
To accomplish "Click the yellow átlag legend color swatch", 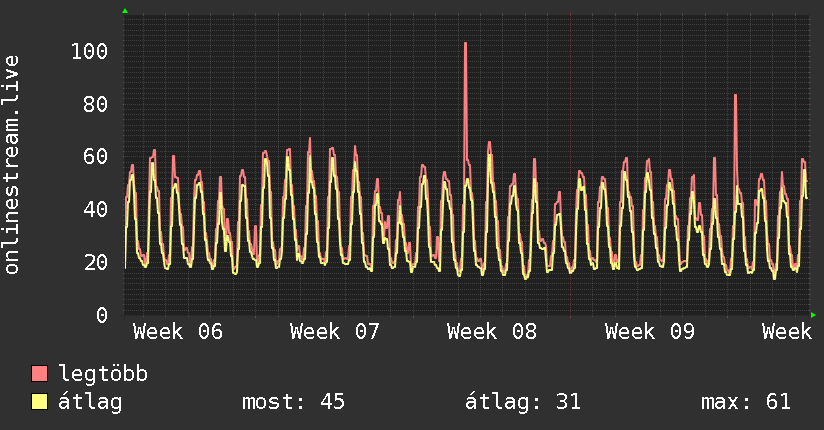I will [x=39, y=402].
